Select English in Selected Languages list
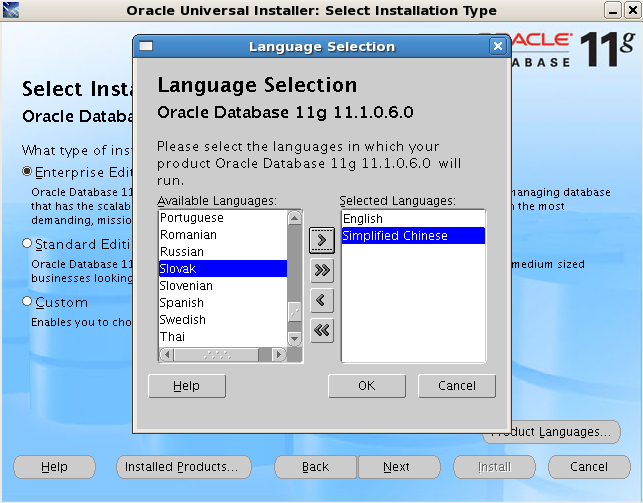This screenshot has height=503, width=643. pos(413,218)
